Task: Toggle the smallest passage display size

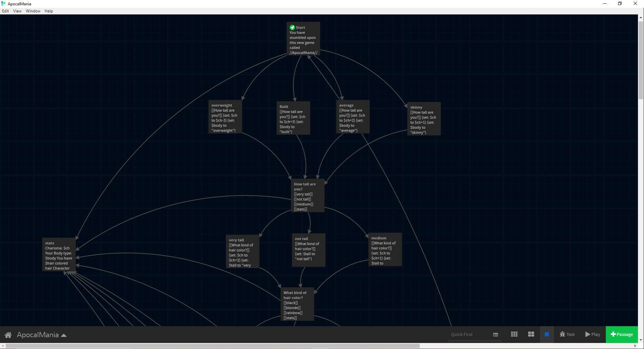Action: pos(514,334)
